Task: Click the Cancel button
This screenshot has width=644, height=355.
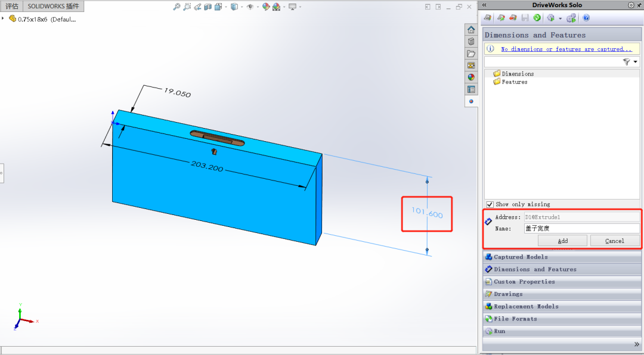Action: coord(615,241)
